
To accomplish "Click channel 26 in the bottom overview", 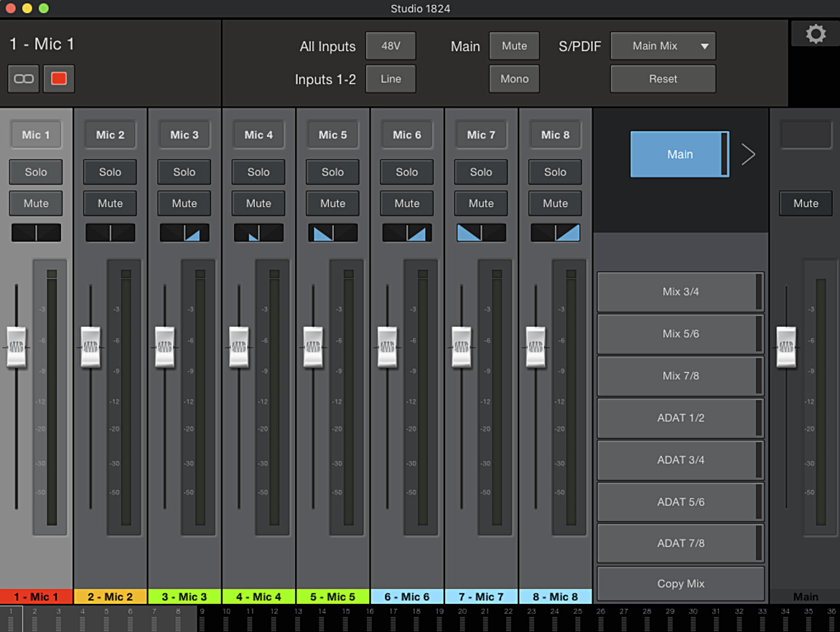I will tap(600, 618).
